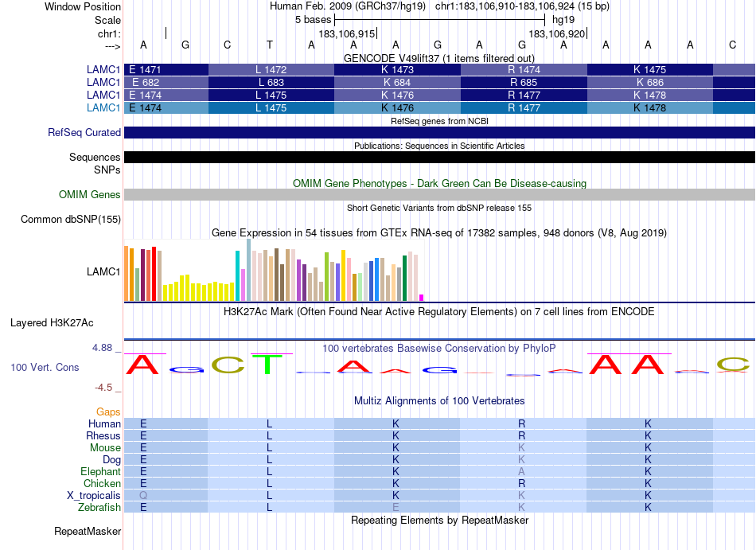Viewport: 756px width, 550px height.
Task: Click the 5 bases scale bar
Action: (x=439, y=20)
